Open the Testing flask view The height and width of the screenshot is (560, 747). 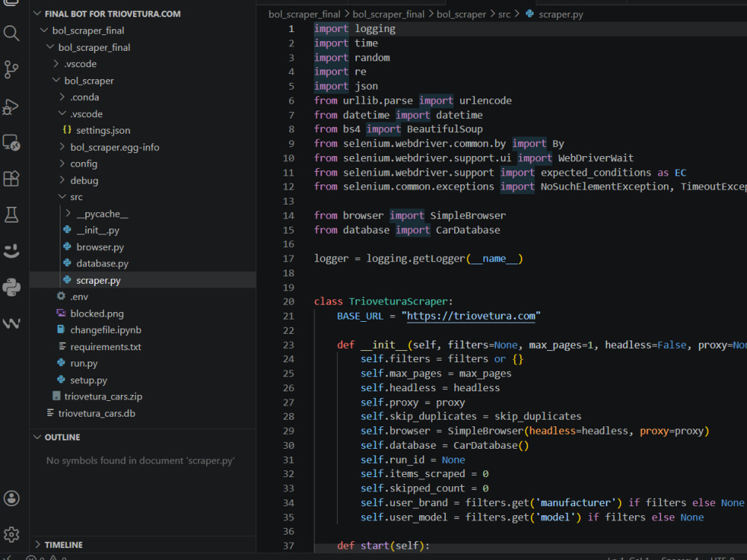[x=11, y=215]
